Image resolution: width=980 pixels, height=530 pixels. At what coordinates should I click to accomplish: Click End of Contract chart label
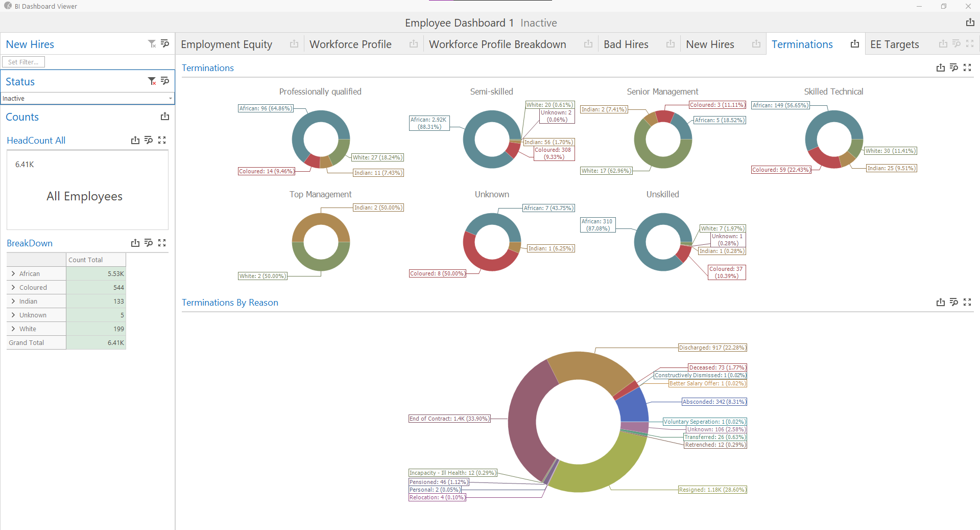pos(449,419)
